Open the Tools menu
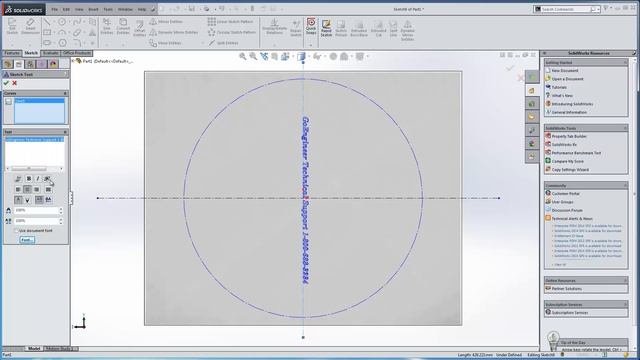The width and height of the screenshot is (640, 360). [x=108, y=9]
